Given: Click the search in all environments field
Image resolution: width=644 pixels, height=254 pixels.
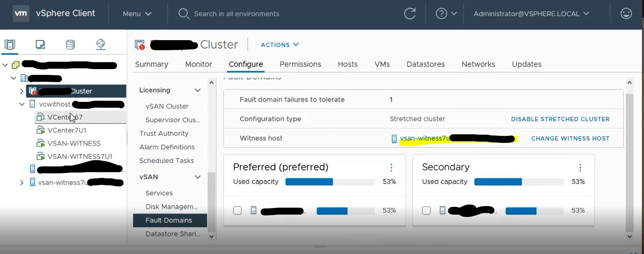Looking at the screenshot, I should pyautogui.click(x=237, y=14).
